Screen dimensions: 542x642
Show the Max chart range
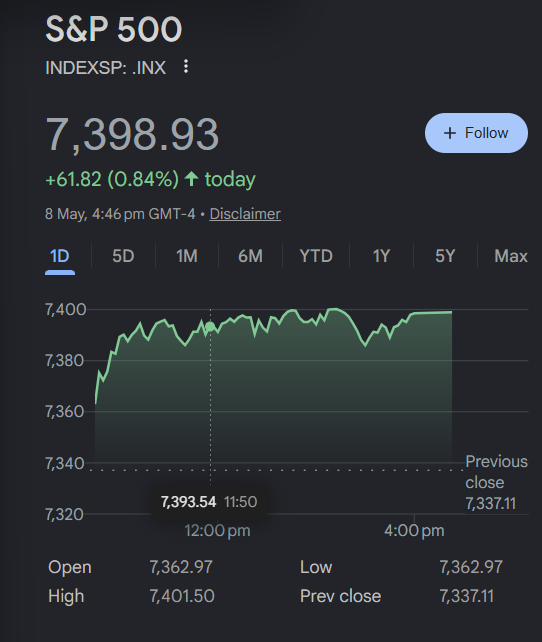pyautogui.click(x=511, y=256)
